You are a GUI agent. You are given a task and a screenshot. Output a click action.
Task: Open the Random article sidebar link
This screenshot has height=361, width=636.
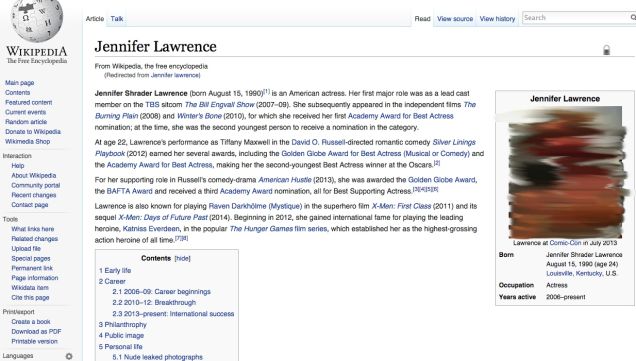26,122
